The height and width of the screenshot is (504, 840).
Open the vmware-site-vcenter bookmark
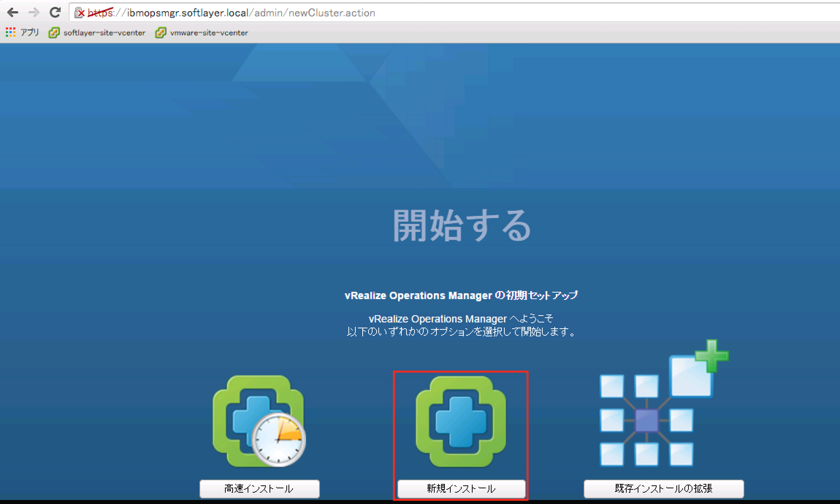click(209, 33)
